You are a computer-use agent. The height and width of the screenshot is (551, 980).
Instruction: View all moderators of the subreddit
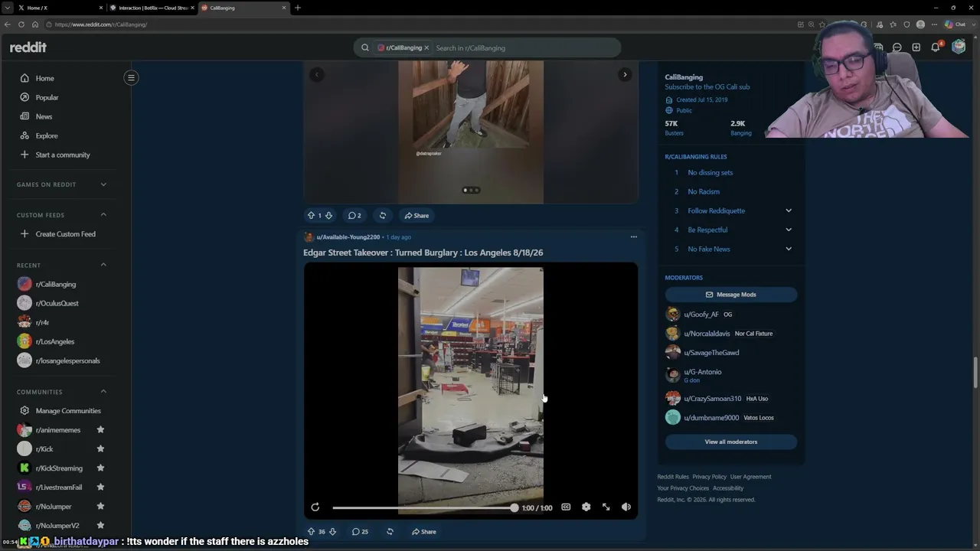click(x=731, y=442)
